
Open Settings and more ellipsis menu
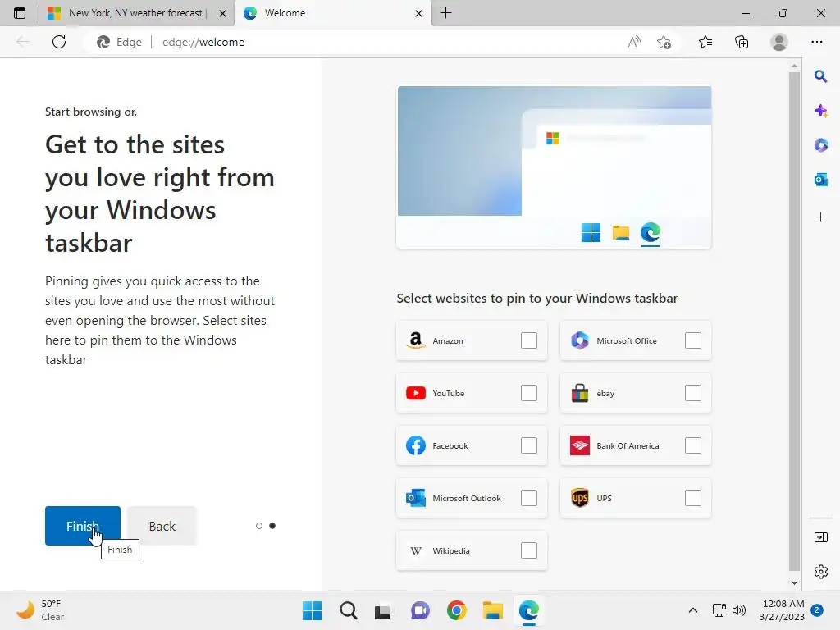(x=816, y=42)
